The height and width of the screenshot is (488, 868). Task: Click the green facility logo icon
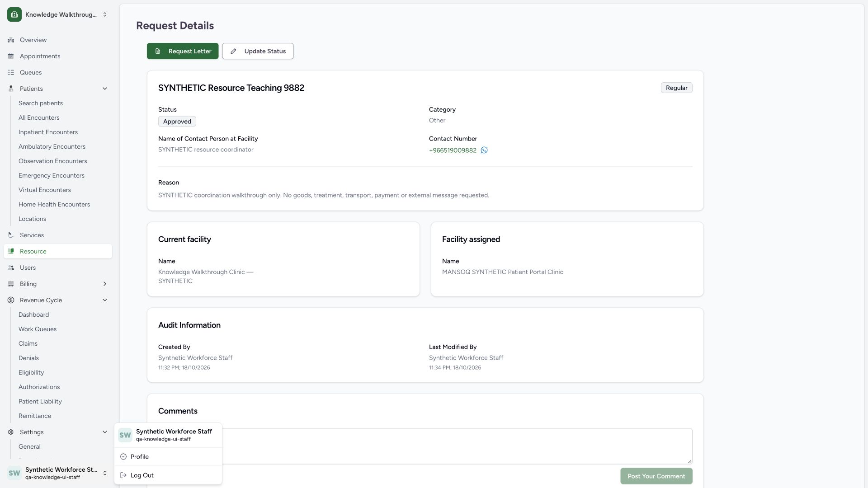point(14,14)
